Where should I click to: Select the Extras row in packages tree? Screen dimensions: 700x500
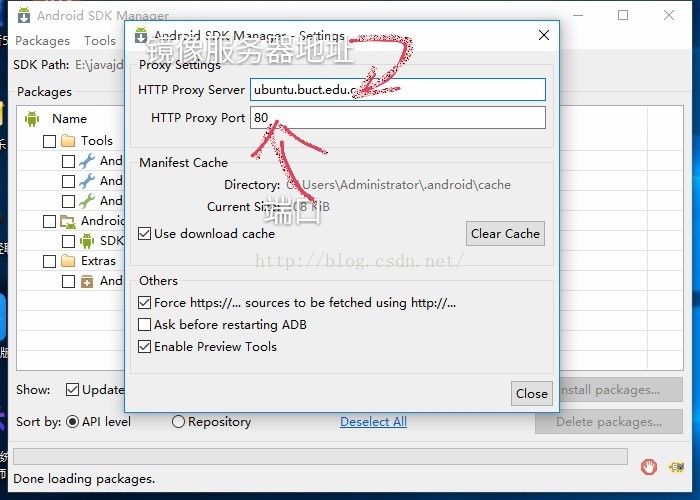pyautogui.click(x=98, y=261)
